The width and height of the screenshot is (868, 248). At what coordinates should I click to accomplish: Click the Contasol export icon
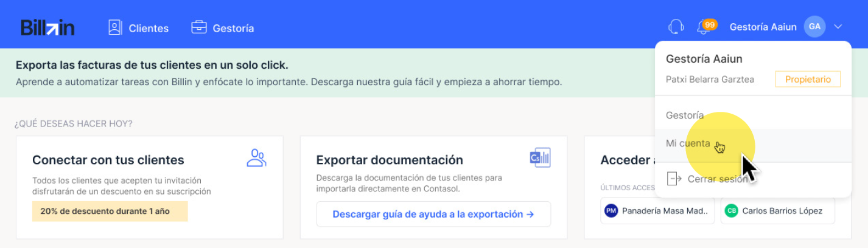(x=541, y=157)
